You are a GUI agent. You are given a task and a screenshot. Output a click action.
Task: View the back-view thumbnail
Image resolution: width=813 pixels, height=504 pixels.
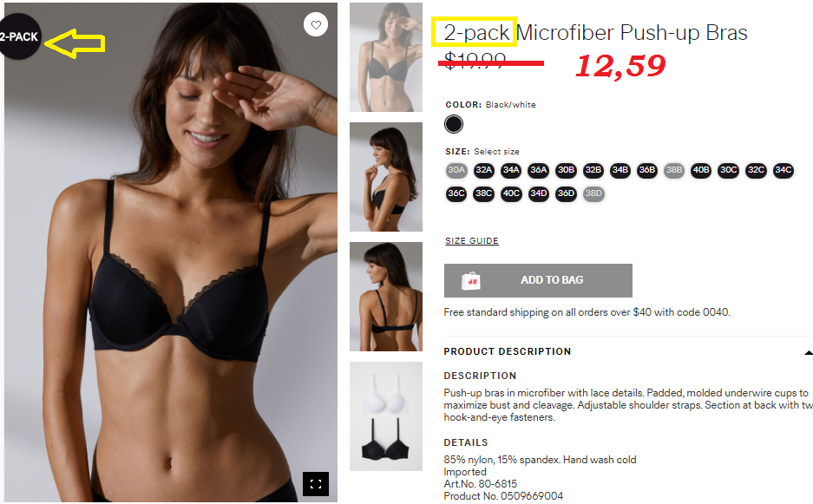click(386, 297)
